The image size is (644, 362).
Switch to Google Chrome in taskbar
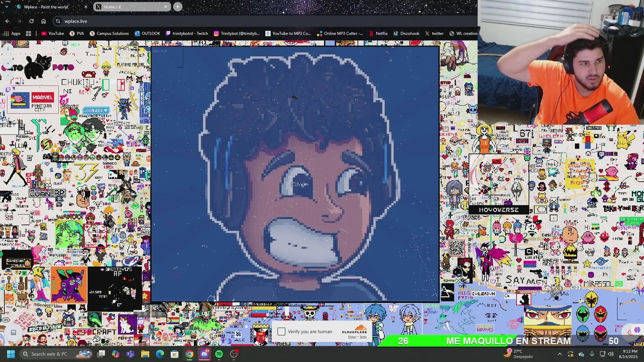[189, 354]
